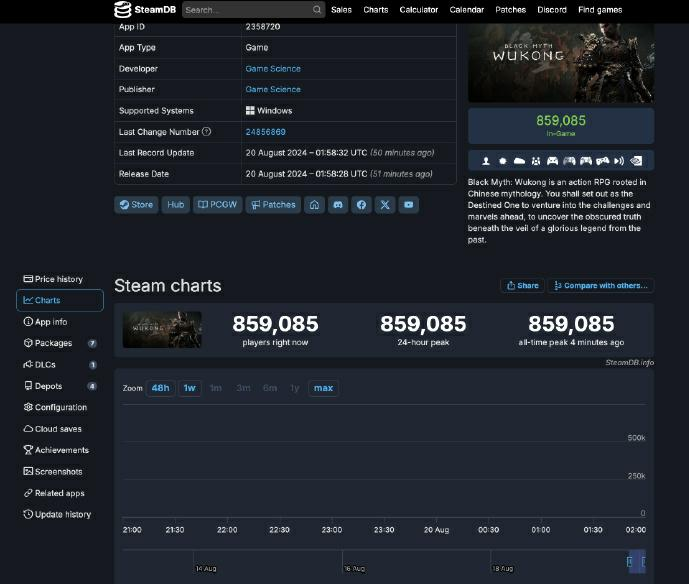The width and height of the screenshot is (689, 584).
Task: Click the X (Twitter) icon button
Action: point(385,205)
